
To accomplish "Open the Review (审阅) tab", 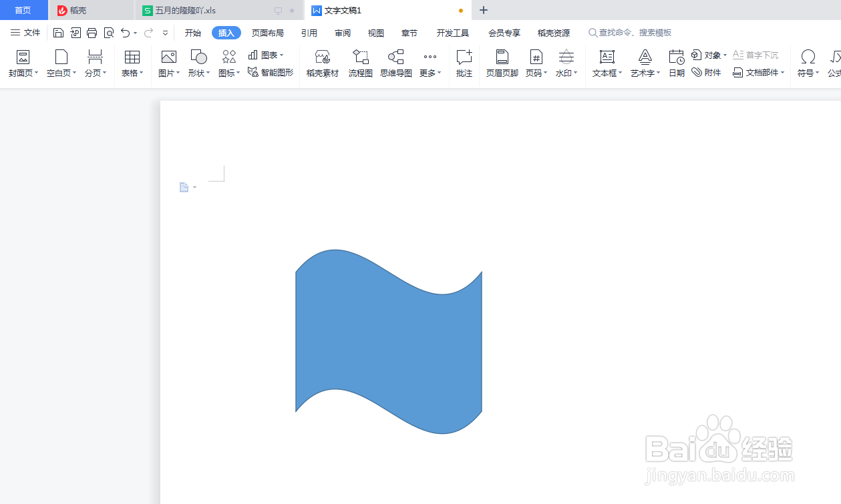I will point(343,33).
